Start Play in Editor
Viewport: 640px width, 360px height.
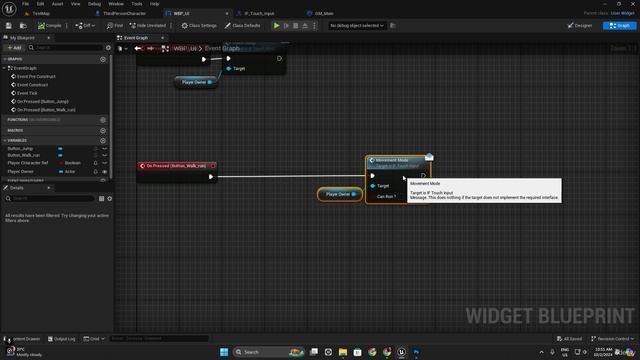point(276,26)
